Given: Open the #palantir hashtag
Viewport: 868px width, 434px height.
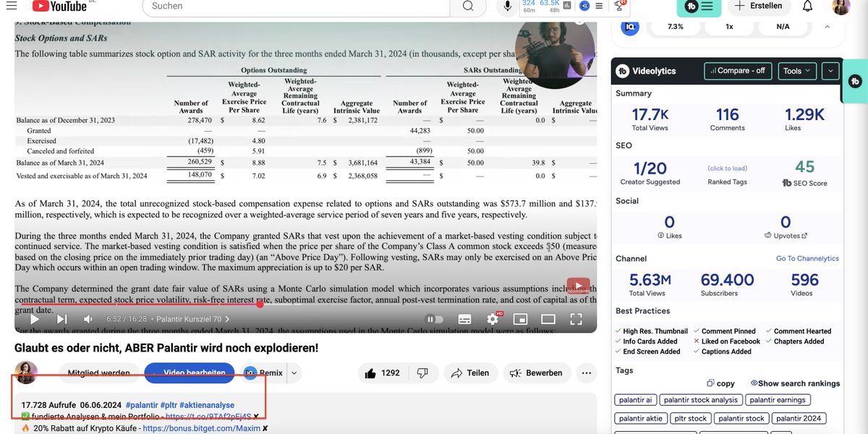Looking at the screenshot, I should pos(140,405).
